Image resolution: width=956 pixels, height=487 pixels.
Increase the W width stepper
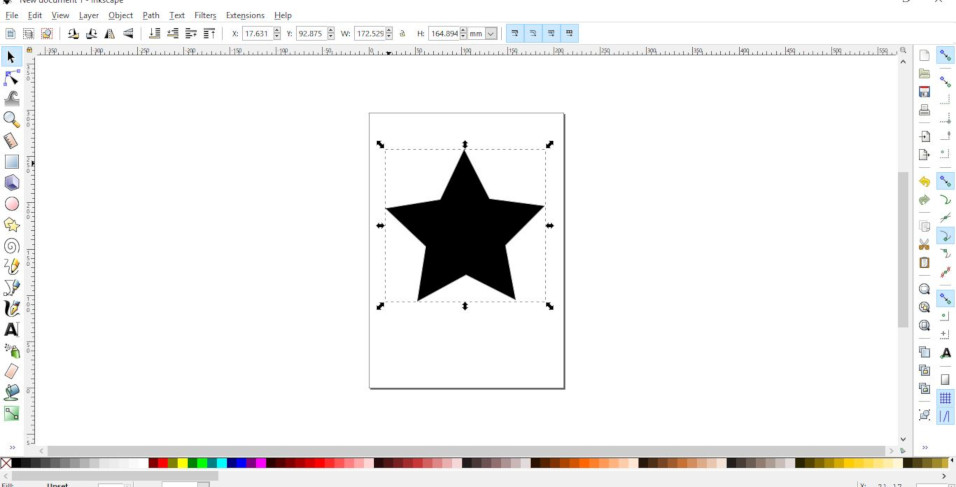(x=389, y=30)
